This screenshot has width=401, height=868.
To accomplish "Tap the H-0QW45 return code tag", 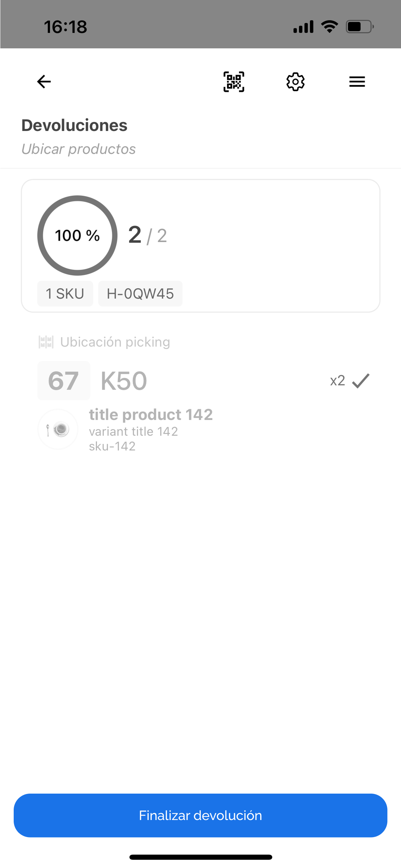I will pyautogui.click(x=140, y=294).
